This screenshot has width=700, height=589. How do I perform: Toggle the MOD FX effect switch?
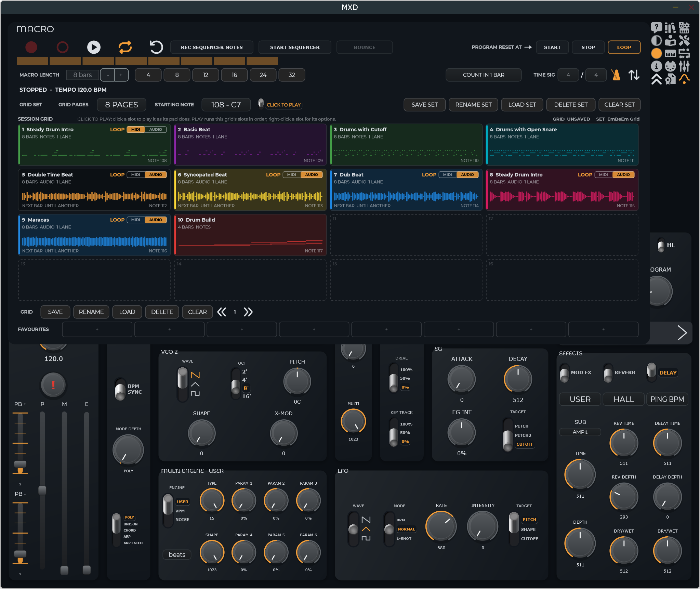click(564, 374)
